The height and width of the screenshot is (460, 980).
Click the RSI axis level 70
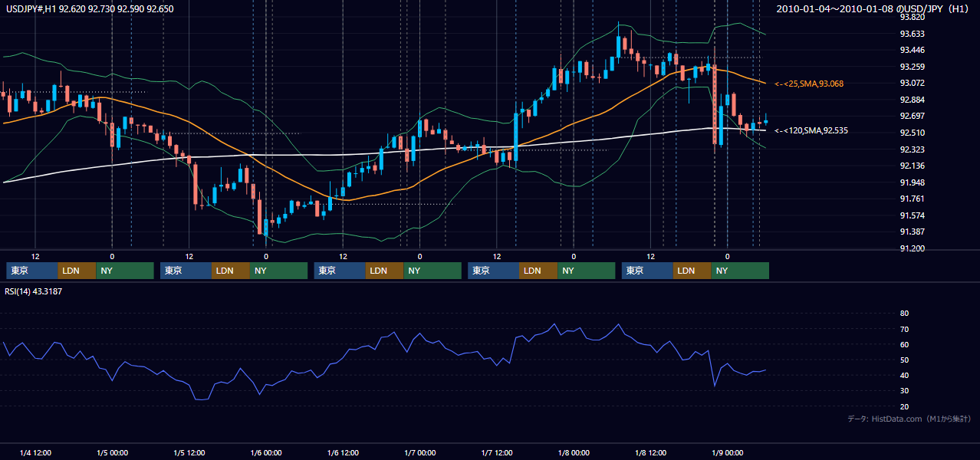(x=904, y=329)
